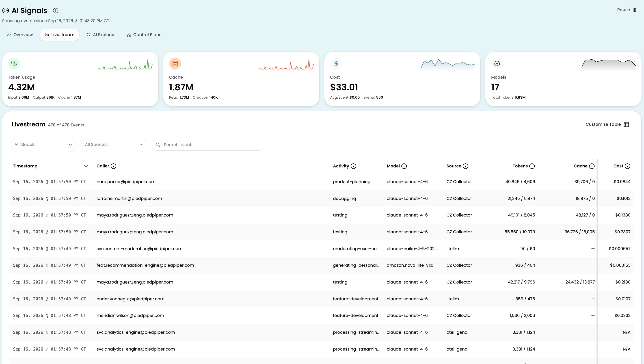The image size is (644, 364).
Task: Click the $0.000657 cost value
Action: coord(620,249)
